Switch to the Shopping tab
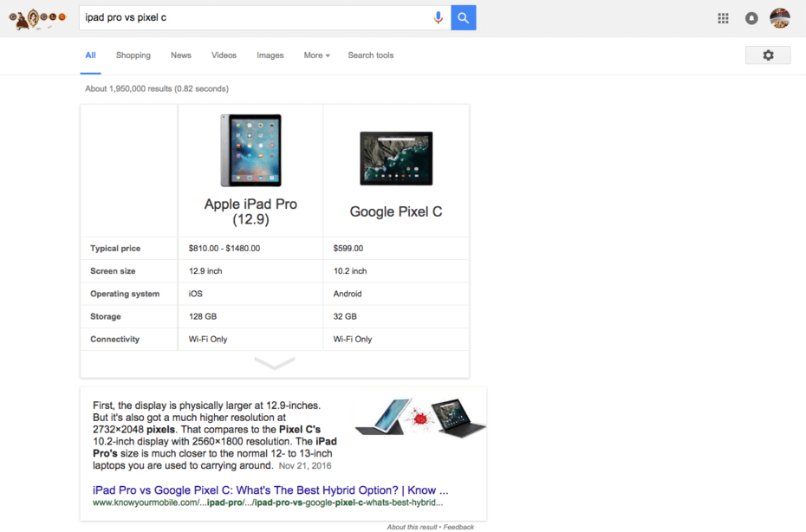Image resolution: width=806 pixels, height=532 pixels. (133, 55)
